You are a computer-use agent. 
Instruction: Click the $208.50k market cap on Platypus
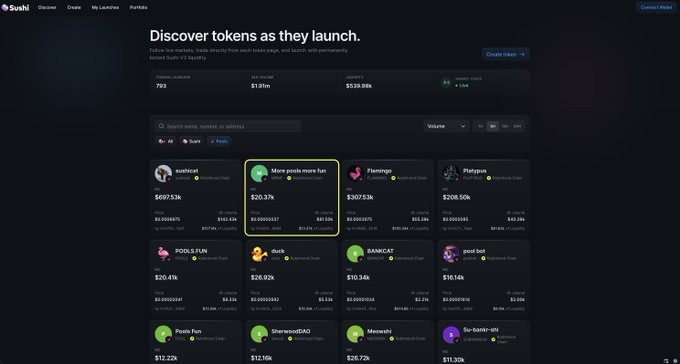(x=456, y=197)
